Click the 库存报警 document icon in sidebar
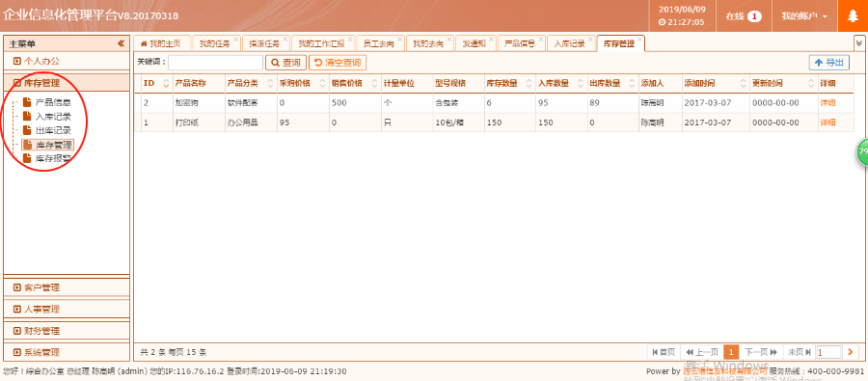 (27, 158)
